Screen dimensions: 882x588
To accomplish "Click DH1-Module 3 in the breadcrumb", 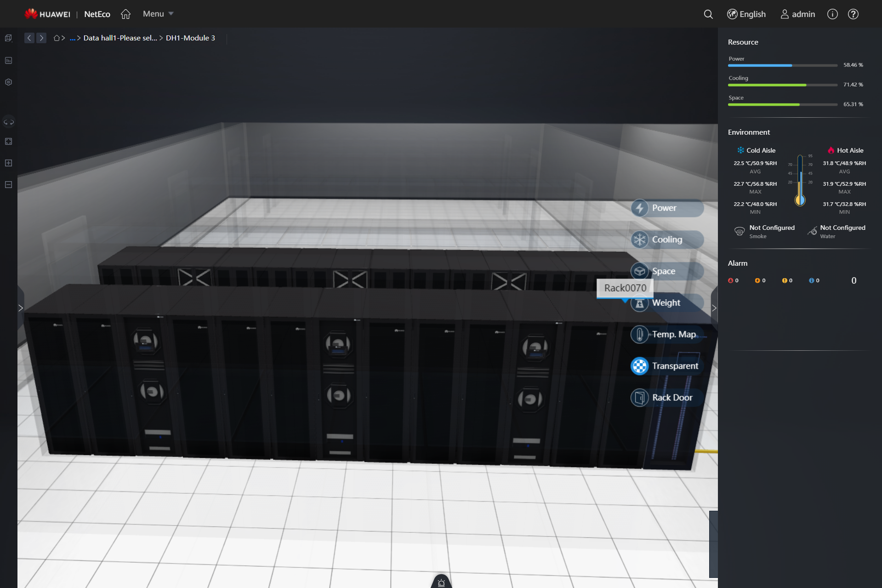I will (190, 38).
